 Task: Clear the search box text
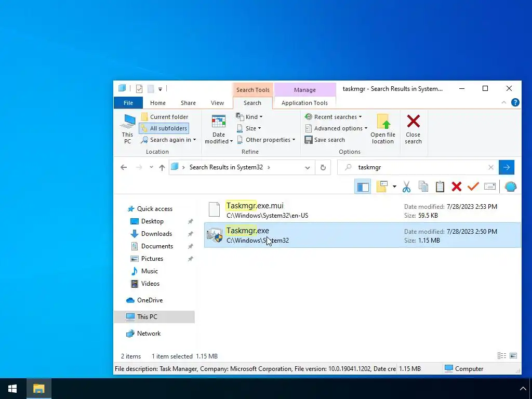(490, 167)
